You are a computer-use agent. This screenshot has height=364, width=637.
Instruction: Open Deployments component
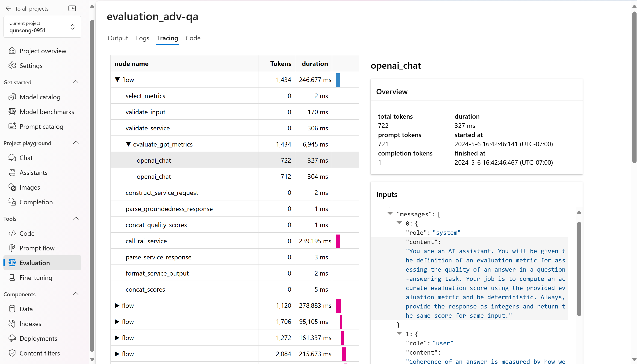(x=38, y=338)
